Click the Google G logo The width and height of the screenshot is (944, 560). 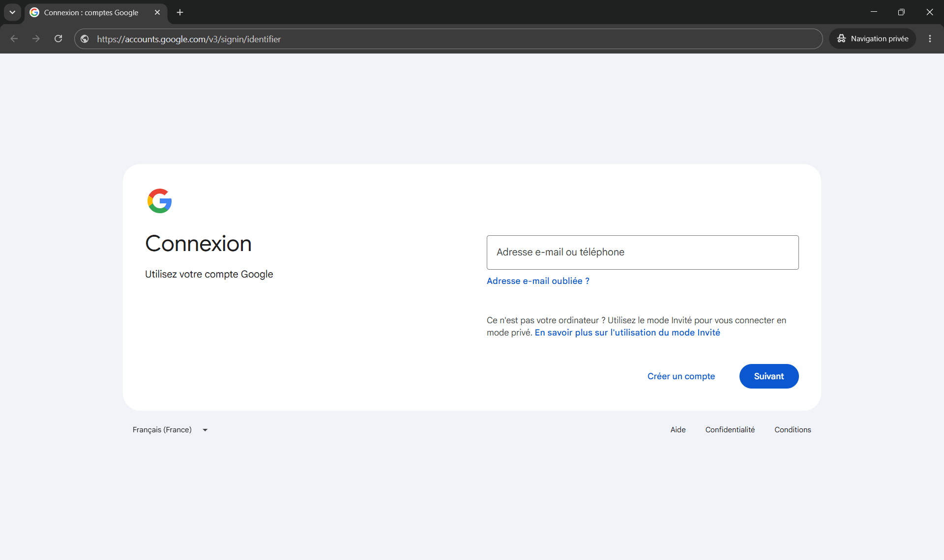point(160,201)
